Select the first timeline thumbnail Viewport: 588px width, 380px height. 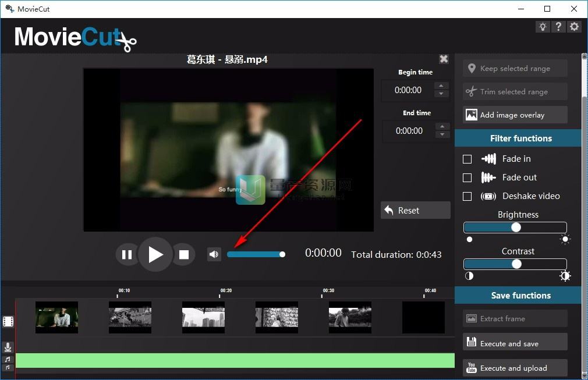[x=56, y=317]
